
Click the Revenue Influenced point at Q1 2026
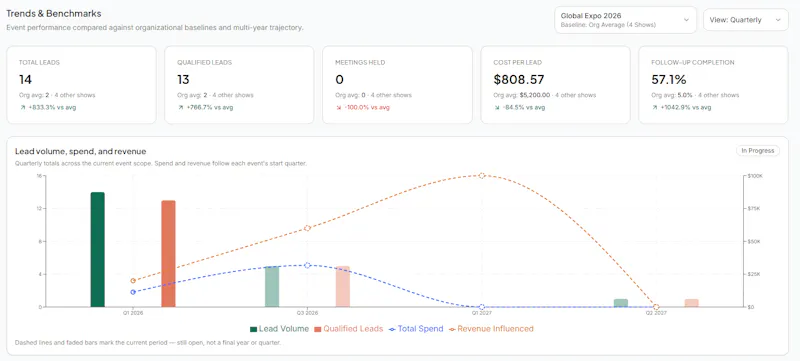(x=133, y=280)
